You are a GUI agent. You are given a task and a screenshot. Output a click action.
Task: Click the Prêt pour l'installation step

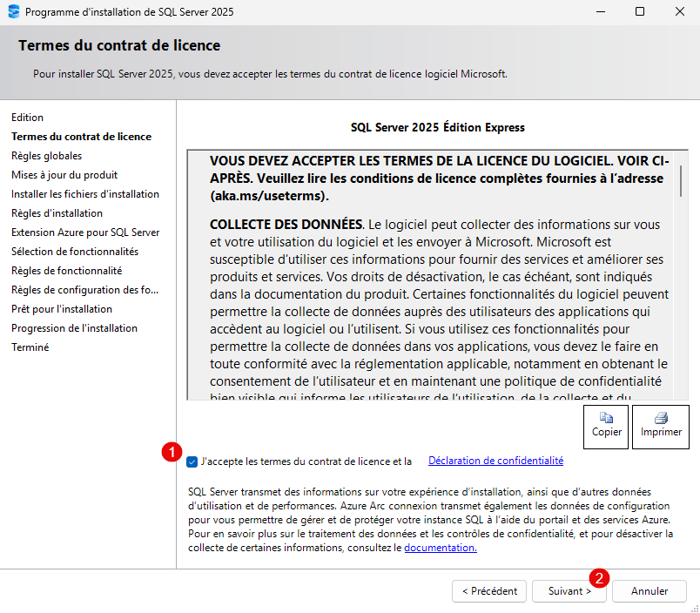click(62, 309)
